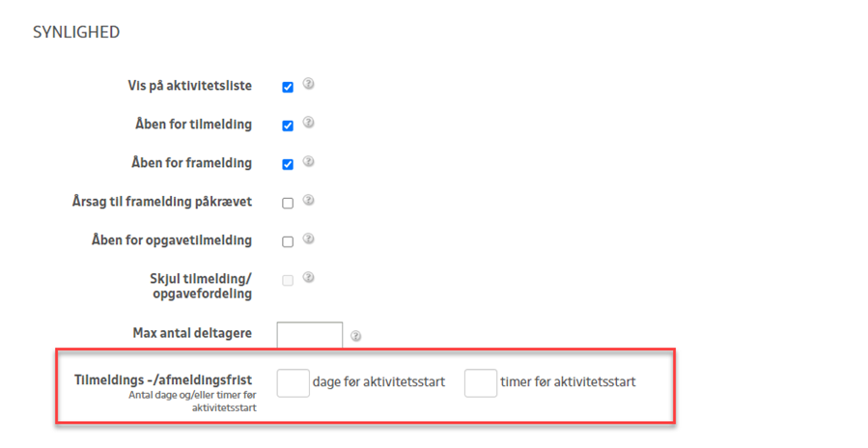Screen dimensions: 868x448
Task: Click the Max antal deltagere label text
Action: 192,333
